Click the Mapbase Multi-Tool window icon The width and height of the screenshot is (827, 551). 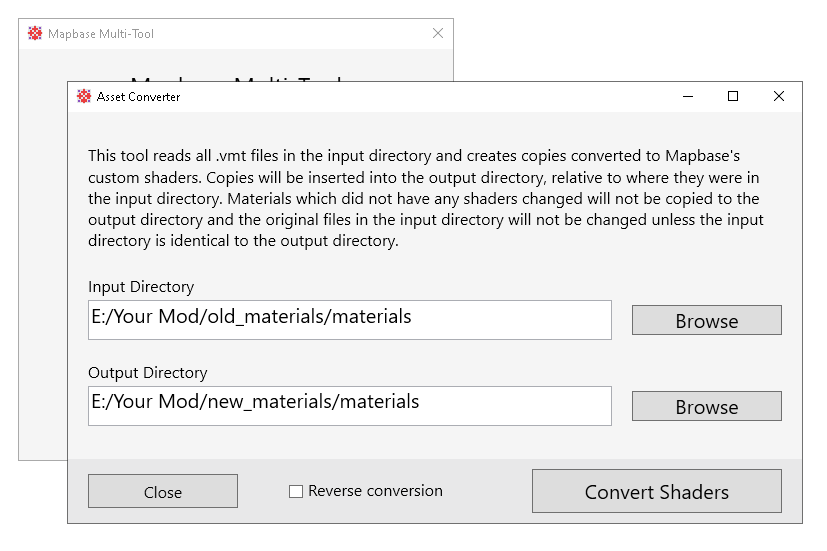[35, 34]
